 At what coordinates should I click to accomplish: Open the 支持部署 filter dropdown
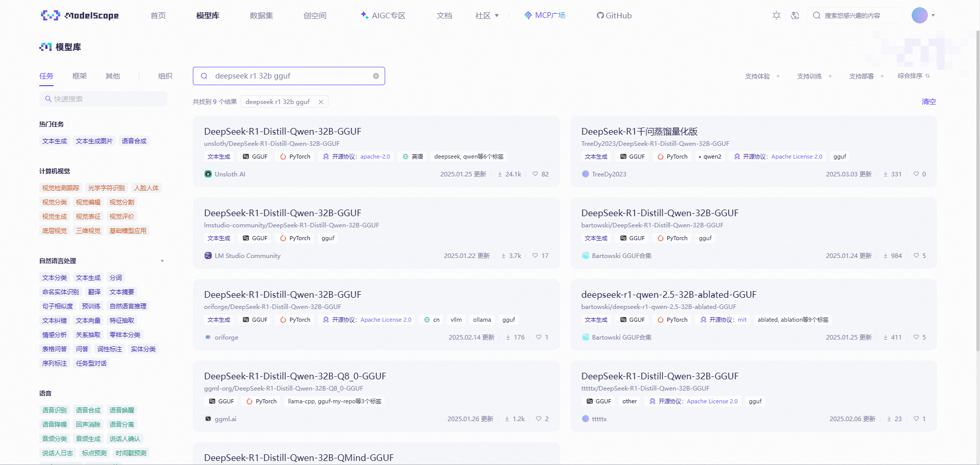[866, 76]
